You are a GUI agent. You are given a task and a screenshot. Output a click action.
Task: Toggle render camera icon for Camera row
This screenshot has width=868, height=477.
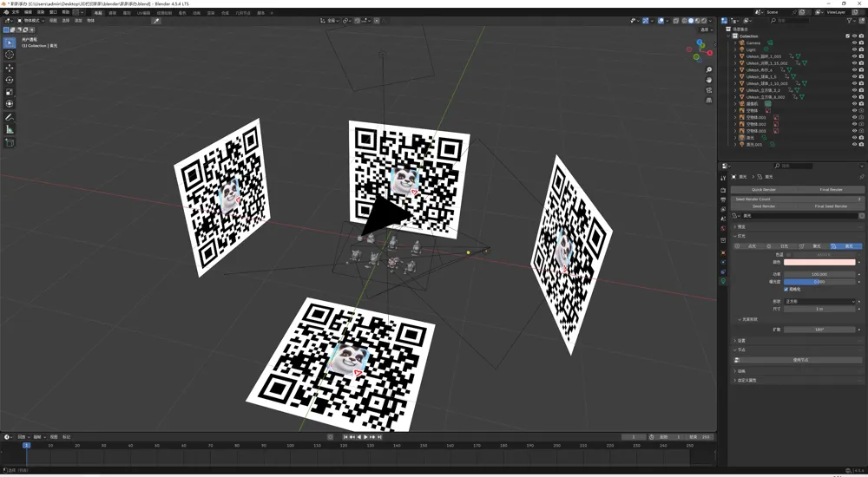click(861, 42)
